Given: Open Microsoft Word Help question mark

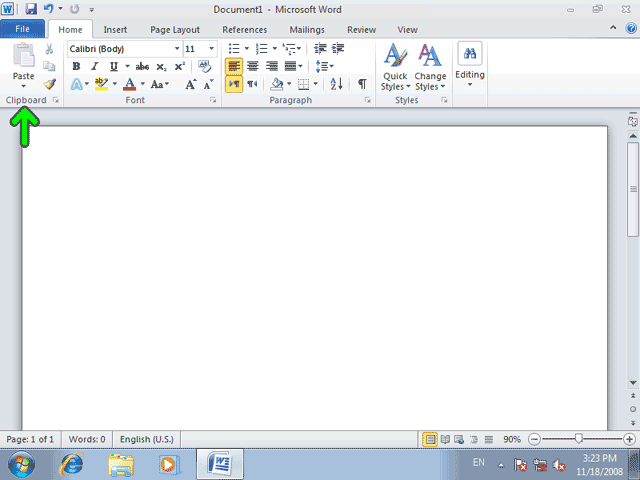Looking at the screenshot, I should (631, 28).
